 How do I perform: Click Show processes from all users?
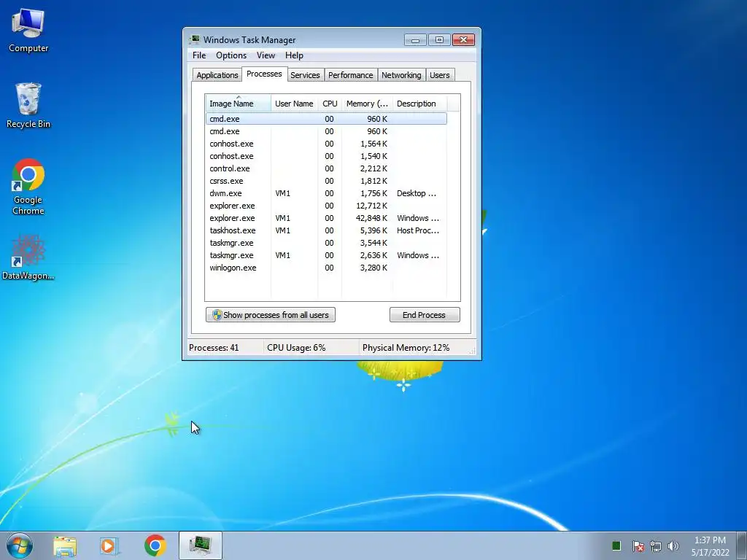[x=271, y=315]
